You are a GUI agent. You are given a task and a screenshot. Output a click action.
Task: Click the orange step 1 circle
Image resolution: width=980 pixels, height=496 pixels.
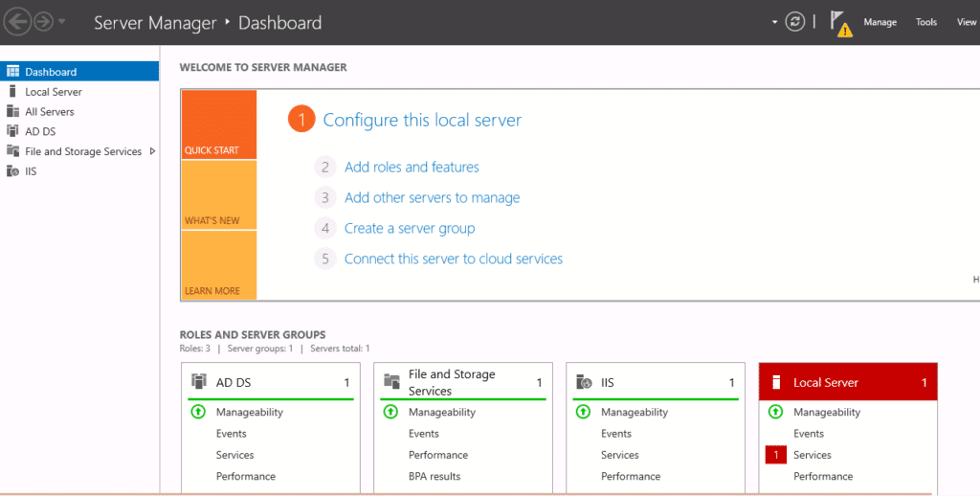point(301,119)
